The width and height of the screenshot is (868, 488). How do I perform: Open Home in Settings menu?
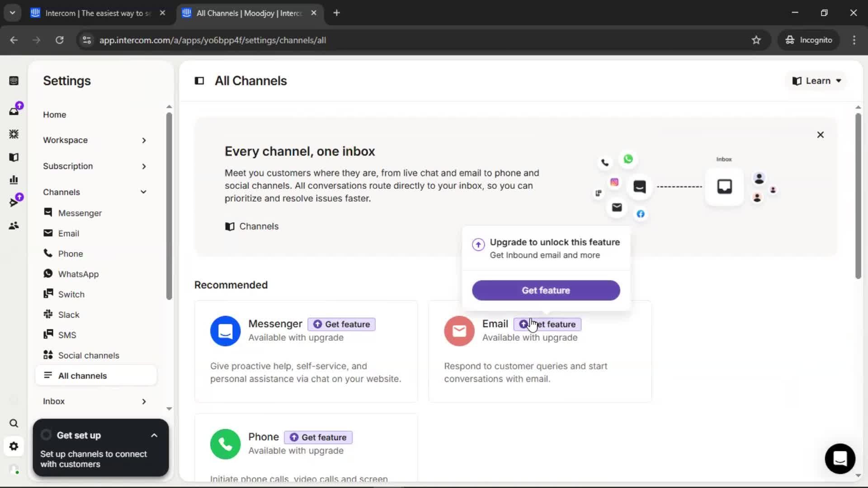click(55, 115)
